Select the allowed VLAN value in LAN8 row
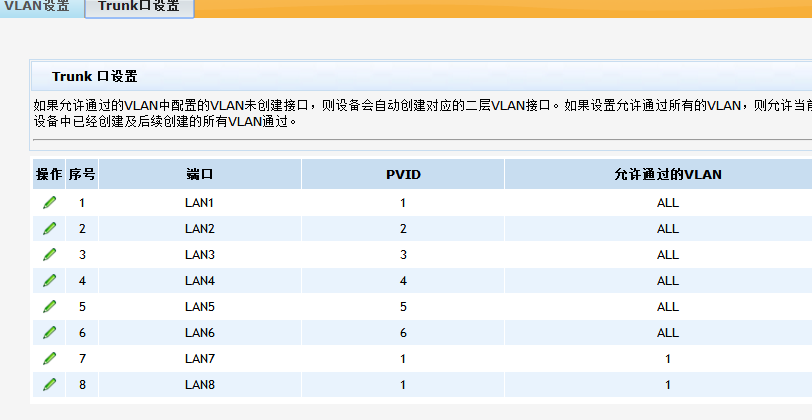 668,384
